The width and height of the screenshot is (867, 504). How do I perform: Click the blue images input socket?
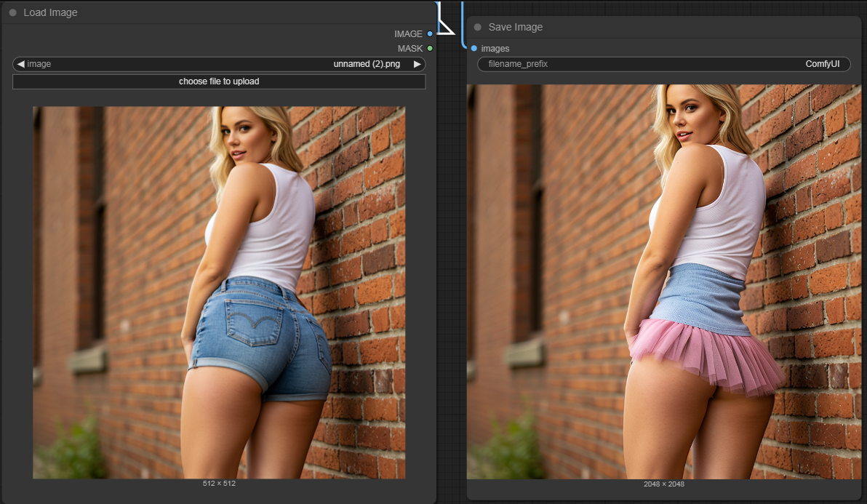pos(474,49)
